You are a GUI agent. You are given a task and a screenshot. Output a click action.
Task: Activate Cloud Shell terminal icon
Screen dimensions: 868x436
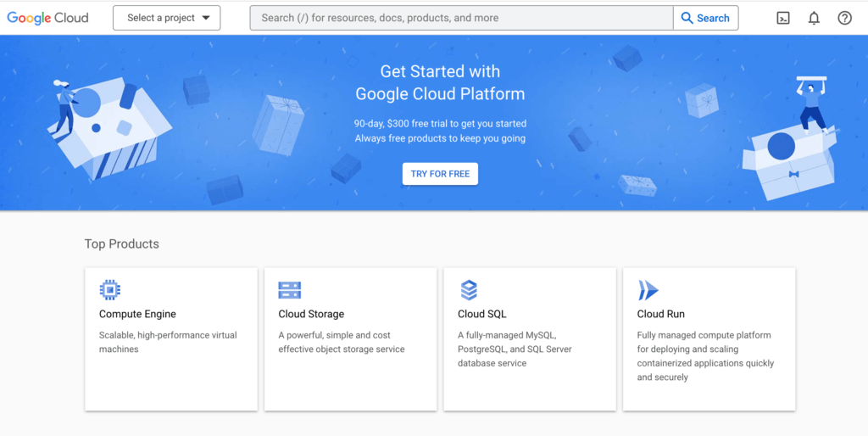(783, 18)
